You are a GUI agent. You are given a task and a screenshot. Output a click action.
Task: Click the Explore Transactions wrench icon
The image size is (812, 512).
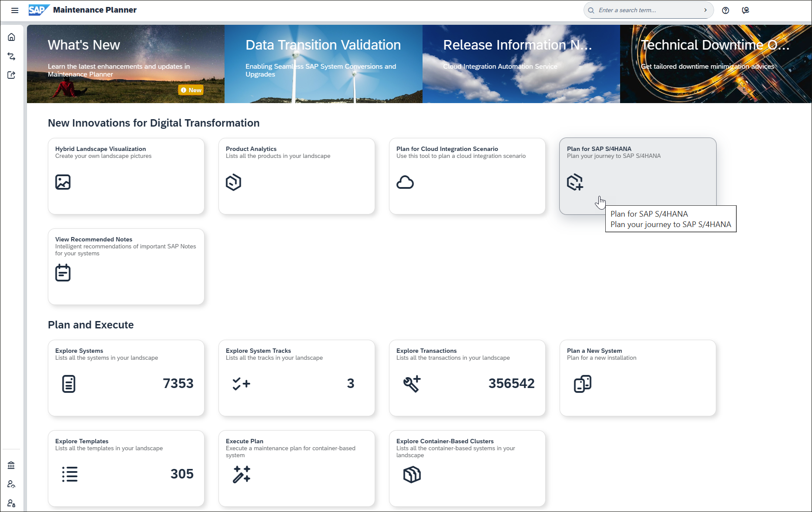(412, 384)
